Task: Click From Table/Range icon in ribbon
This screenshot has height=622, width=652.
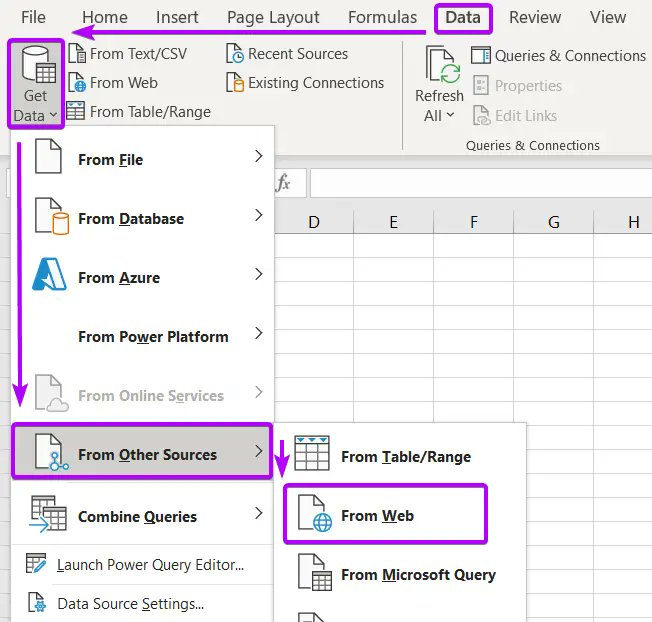Action: pos(76,111)
